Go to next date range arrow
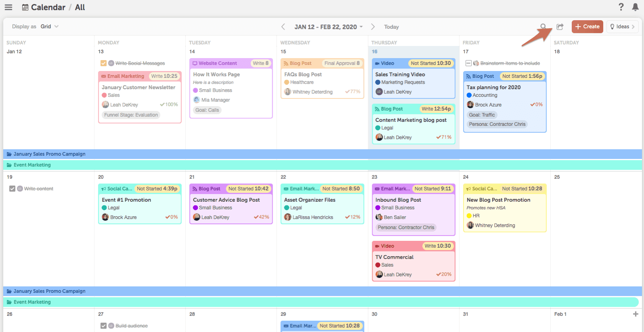644x332 pixels. (373, 27)
